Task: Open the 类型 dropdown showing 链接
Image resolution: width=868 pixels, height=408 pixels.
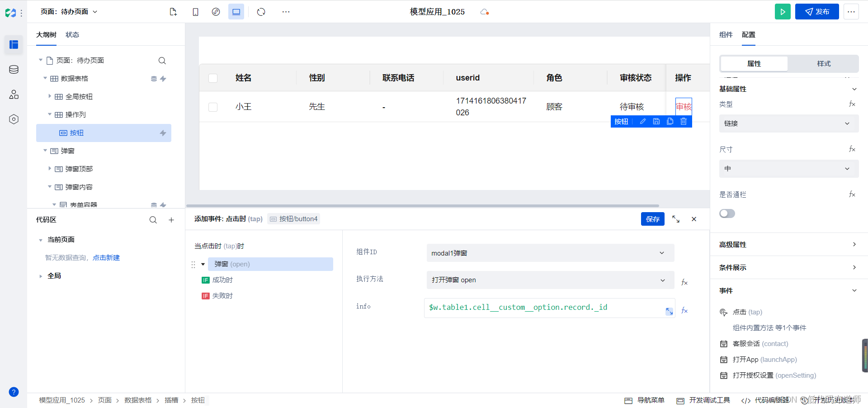Action: coord(789,123)
